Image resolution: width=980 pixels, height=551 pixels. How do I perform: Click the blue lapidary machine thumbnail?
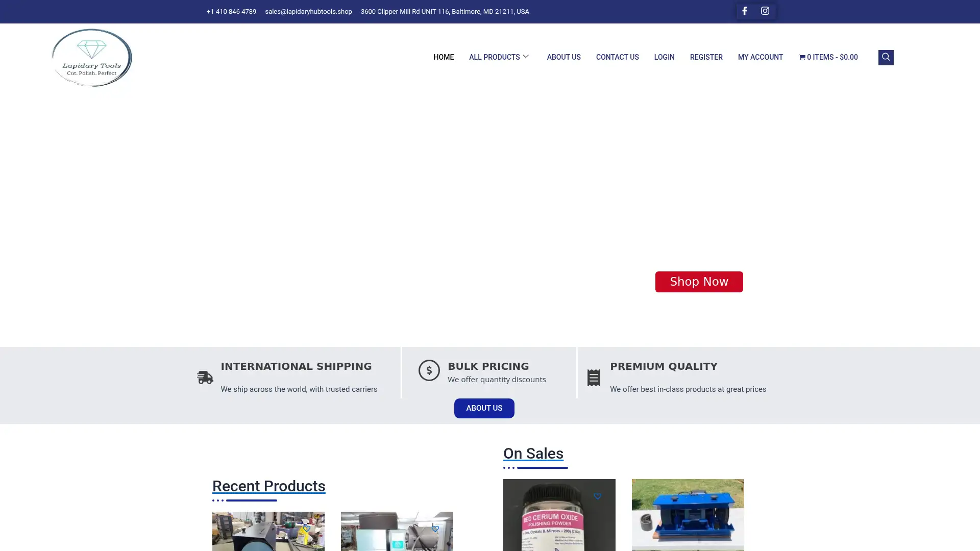pyautogui.click(x=688, y=515)
